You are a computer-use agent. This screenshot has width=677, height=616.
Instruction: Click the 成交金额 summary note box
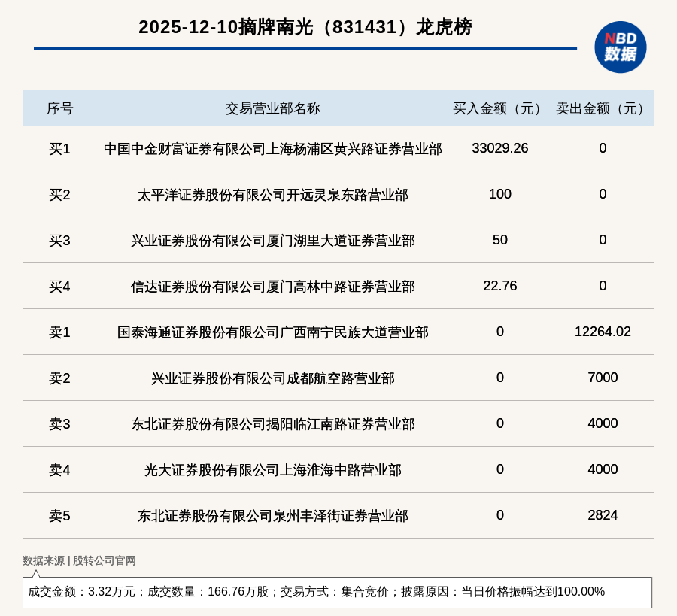tap(337, 592)
